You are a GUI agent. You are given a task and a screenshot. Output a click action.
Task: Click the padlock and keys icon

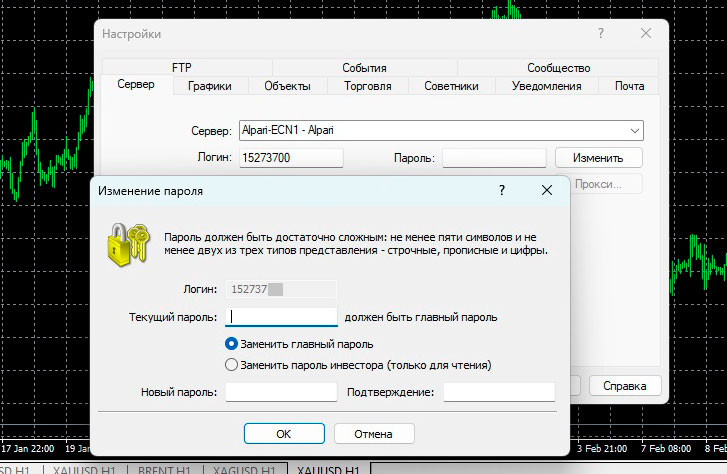coord(127,243)
